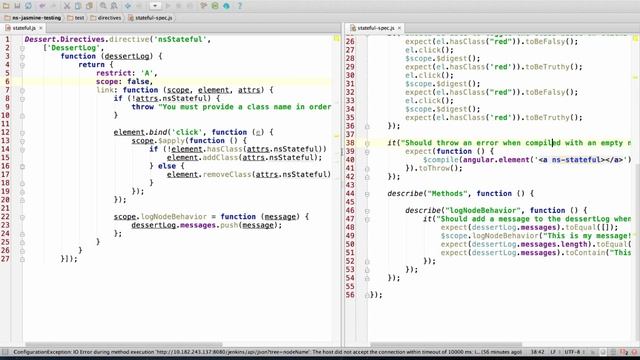Click the horizontal scrollbar of stateful.js editor
Image resolution: width=640 pixels, height=360 pixels.
click(124, 345)
